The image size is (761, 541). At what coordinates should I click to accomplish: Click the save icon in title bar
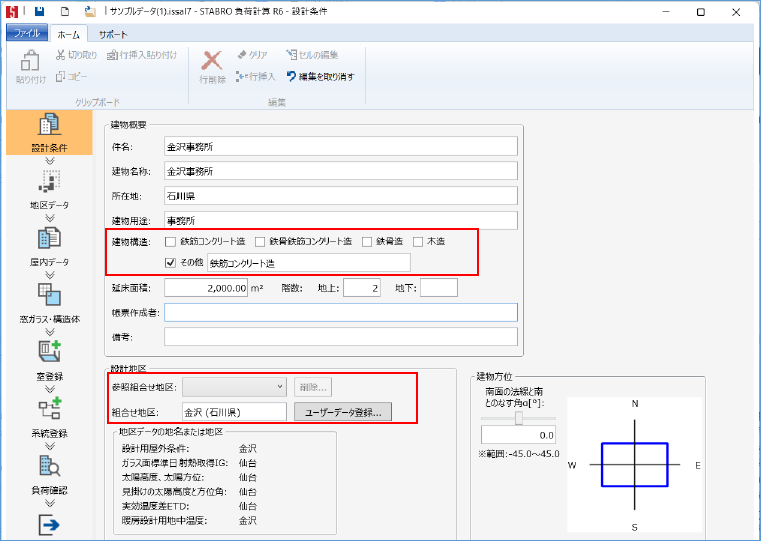pyautogui.click(x=39, y=12)
